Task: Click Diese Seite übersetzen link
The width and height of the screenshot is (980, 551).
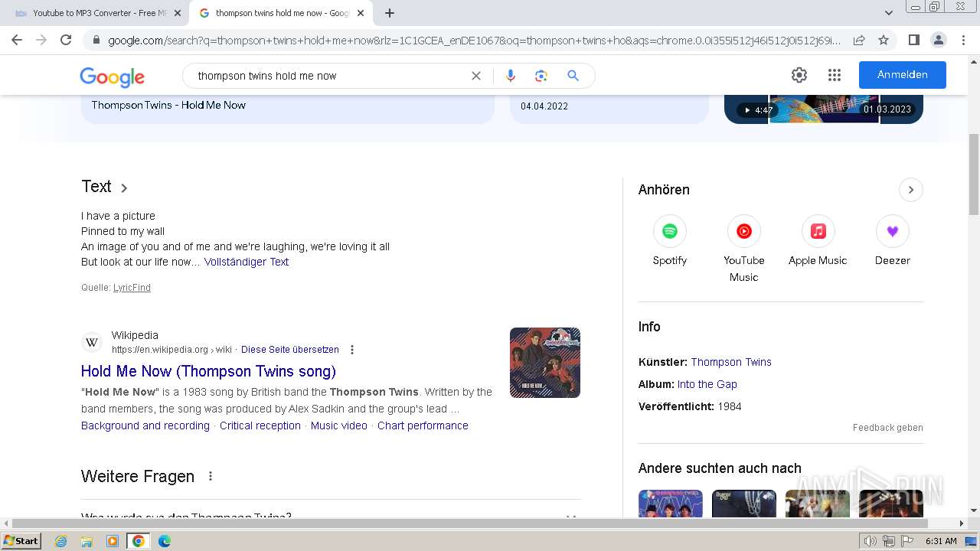Action: (290, 350)
